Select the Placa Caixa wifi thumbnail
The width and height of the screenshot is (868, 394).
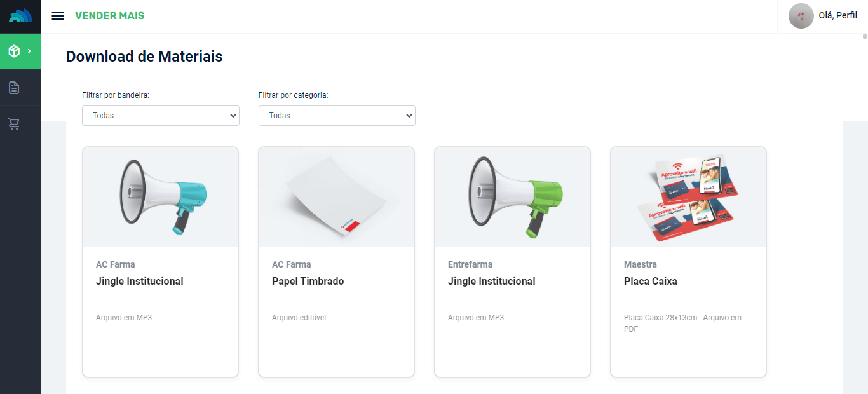pos(689,197)
